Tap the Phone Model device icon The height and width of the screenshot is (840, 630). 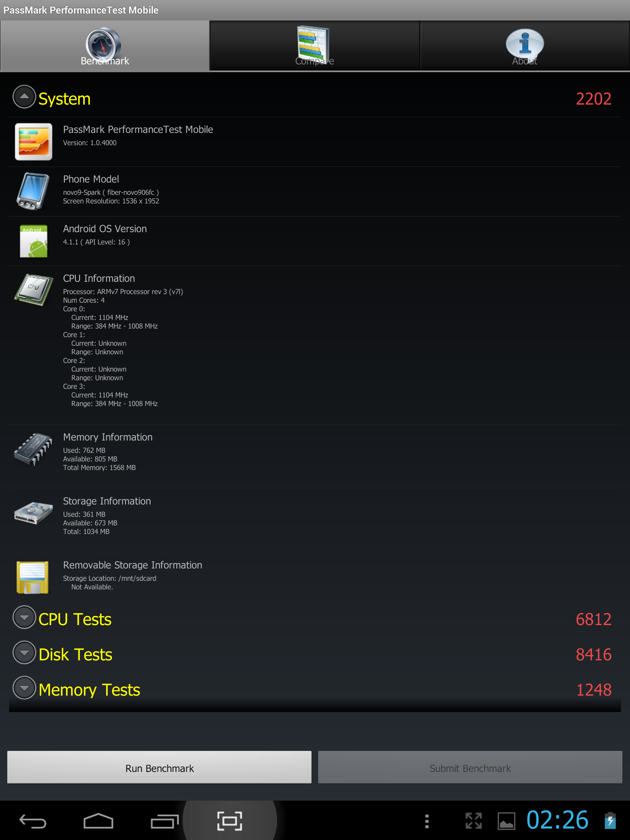[x=33, y=191]
